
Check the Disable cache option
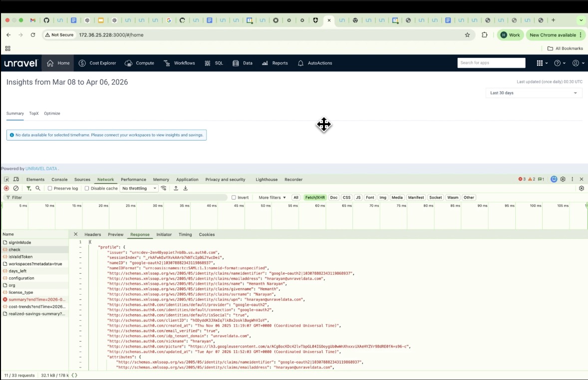[x=87, y=189]
